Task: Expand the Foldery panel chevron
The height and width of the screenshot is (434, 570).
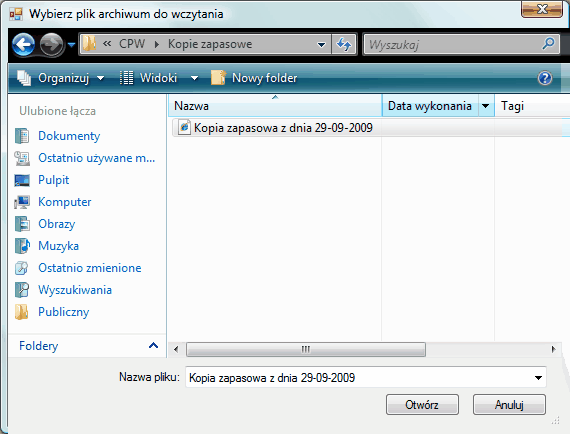Action: [x=153, y=346]
